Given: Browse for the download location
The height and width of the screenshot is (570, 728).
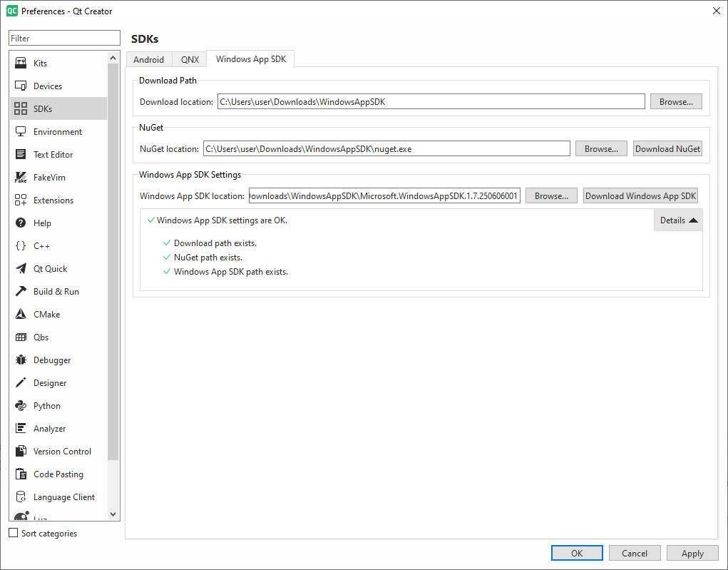Looking at the screenshot, I should pos(676,102).
